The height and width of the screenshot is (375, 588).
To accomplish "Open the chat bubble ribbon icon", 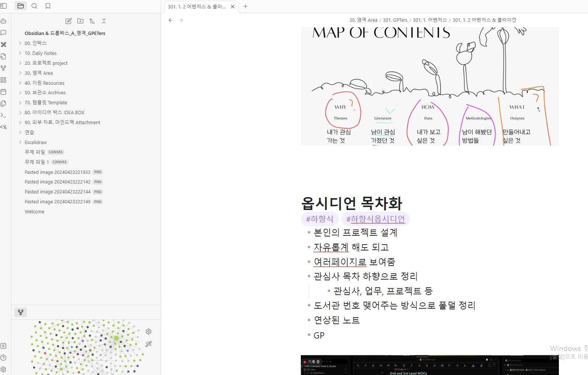I will (x=4, y=33).
